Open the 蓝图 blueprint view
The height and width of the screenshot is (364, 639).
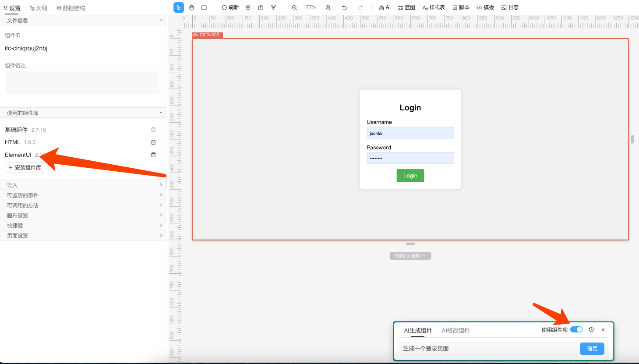point(406,7)
